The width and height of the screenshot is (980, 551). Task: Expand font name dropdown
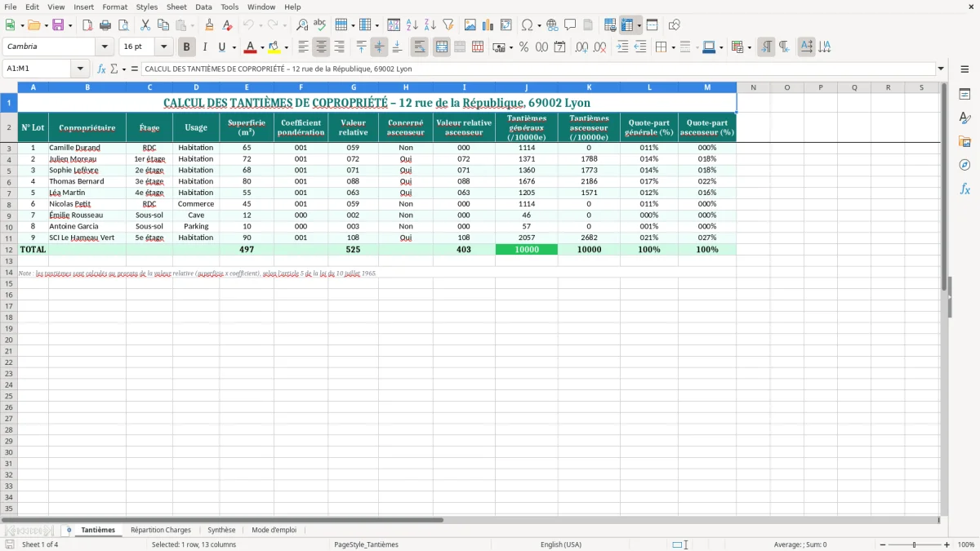104,47
